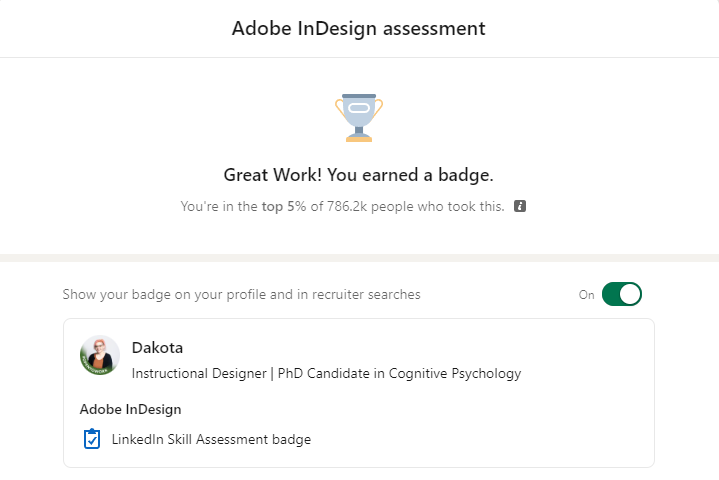Click the "Great Work!" heading text
This screenshot has width=719, height=480.
point(268,176)
